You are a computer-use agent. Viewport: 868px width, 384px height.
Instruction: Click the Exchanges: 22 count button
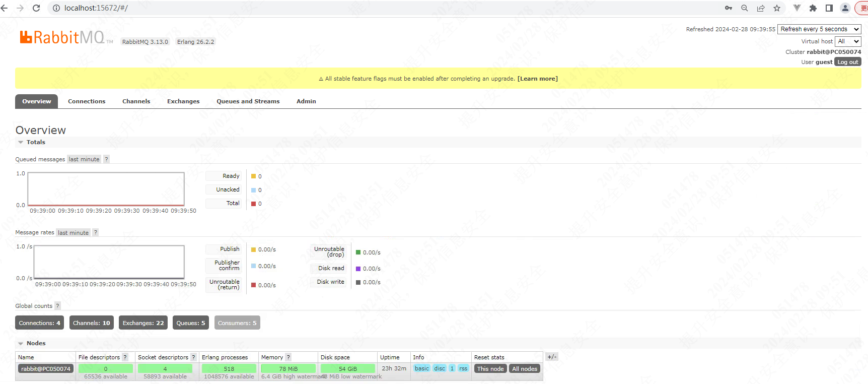tap(143, 323)
